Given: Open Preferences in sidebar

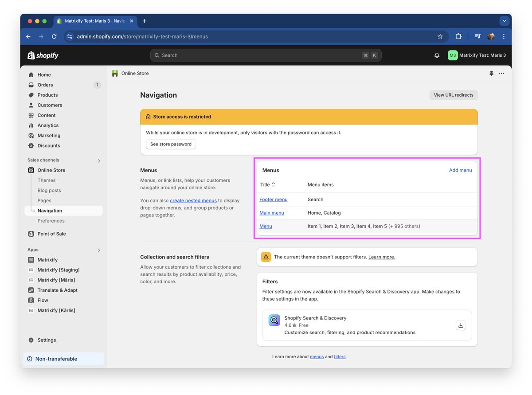Looking at the screenshot, I should coord(51,221).
